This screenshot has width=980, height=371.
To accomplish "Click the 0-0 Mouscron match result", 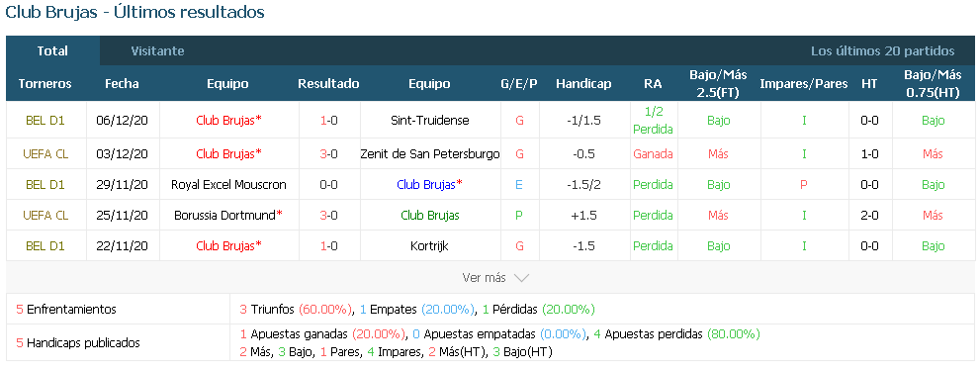I will pyautogui.click(x=328, y=185).
